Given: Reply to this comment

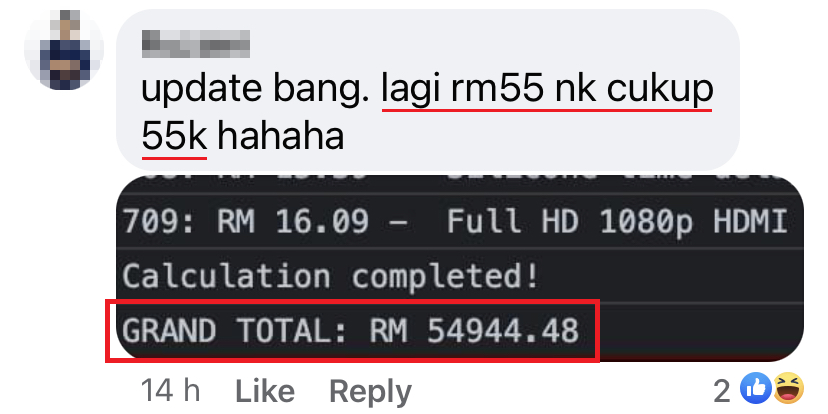Looking at the screenshot, I should [370, 392].
